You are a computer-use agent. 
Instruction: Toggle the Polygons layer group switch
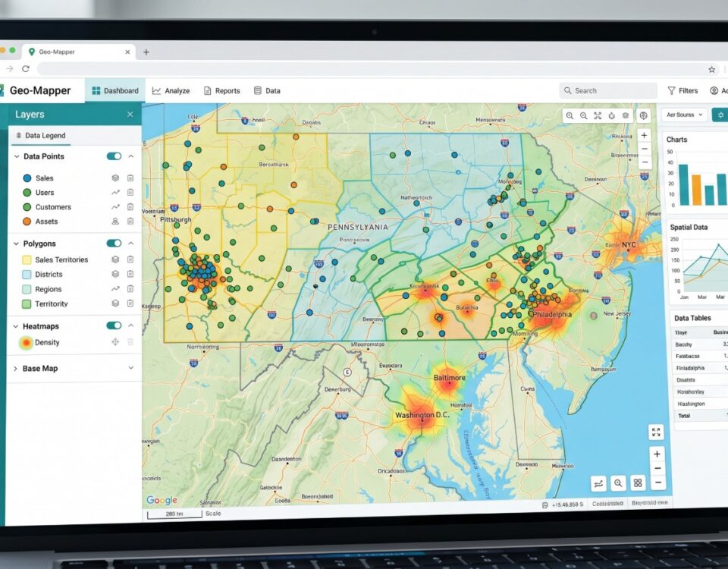[x=114, y=243]
